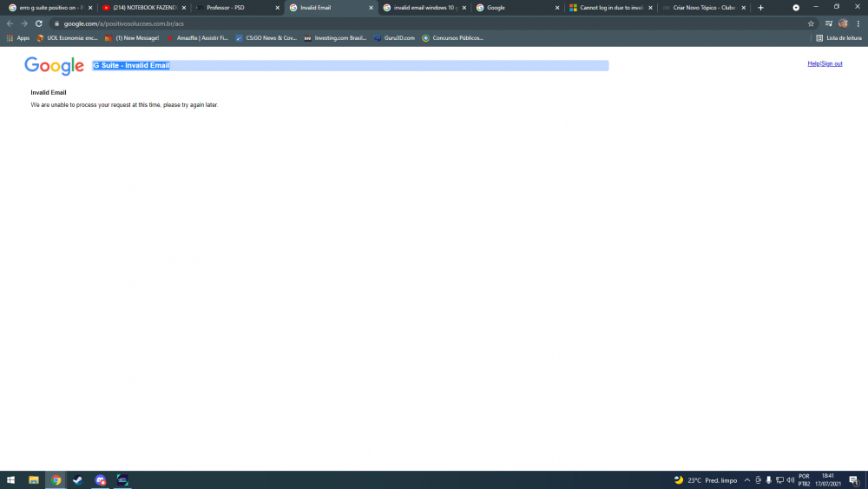The width and height of the screenshot is (868, 489).
Task: Open the clock showing 18:41
Action: click(828, 480)
